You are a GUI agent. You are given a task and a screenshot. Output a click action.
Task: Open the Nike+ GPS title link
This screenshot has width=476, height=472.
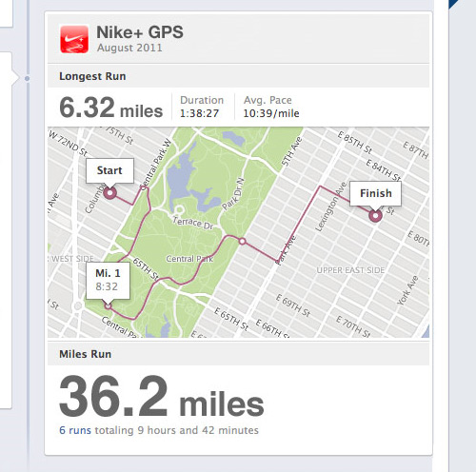140,32
